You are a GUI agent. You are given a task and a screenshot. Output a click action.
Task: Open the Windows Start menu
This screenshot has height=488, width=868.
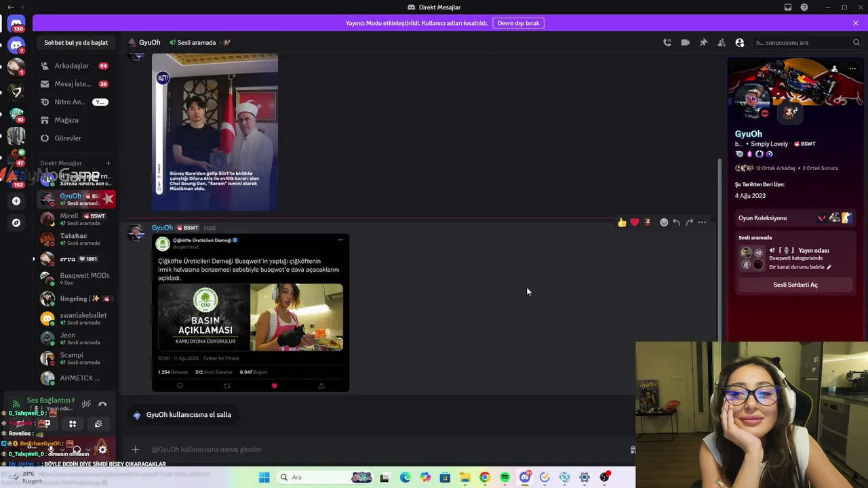pyautogui.click(x=264, y=477)
